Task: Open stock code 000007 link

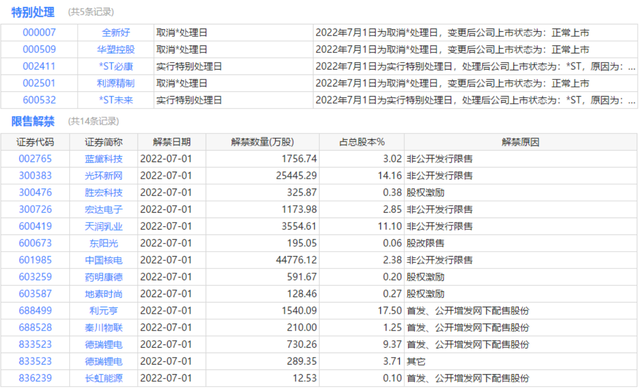Action: [39, 33]
